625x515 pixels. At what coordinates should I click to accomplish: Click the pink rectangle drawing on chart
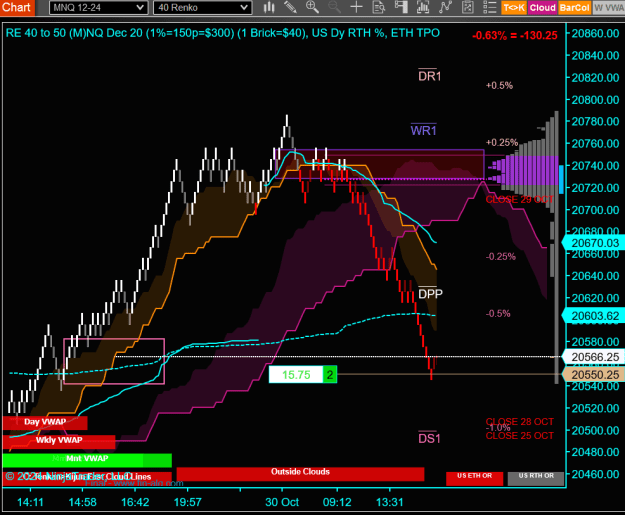114,361
